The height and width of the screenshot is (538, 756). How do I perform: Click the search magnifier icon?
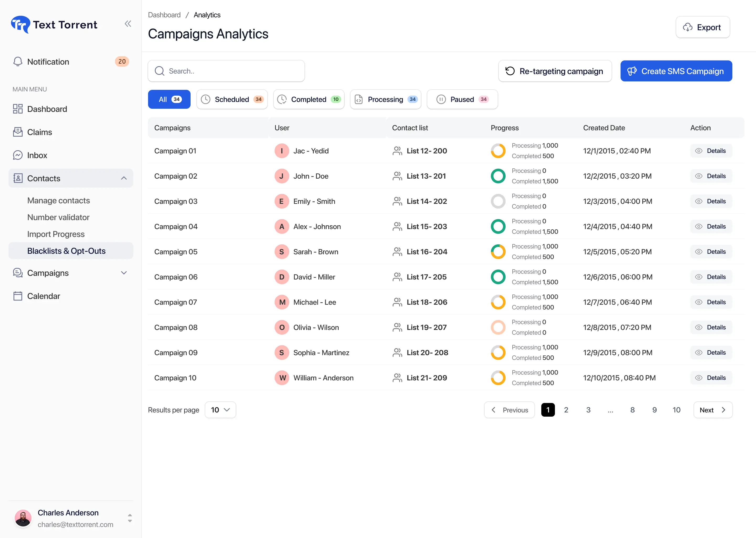tap(160, 71)
